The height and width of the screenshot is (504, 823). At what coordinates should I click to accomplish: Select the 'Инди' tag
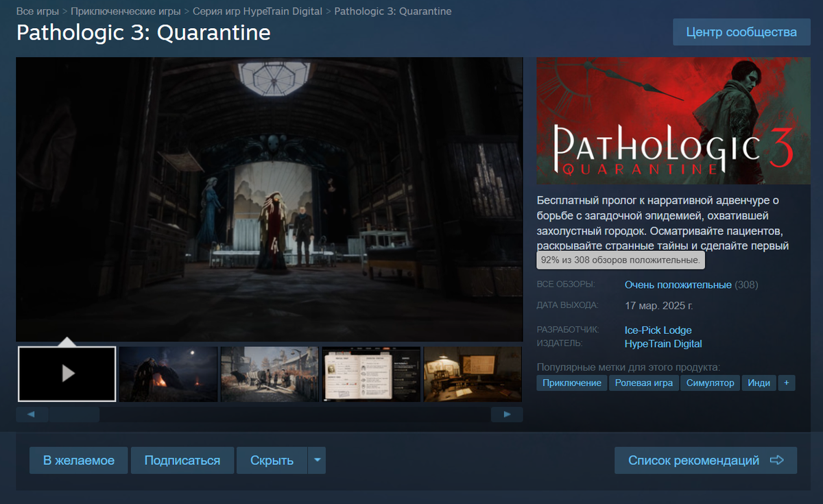coord(759,383)
